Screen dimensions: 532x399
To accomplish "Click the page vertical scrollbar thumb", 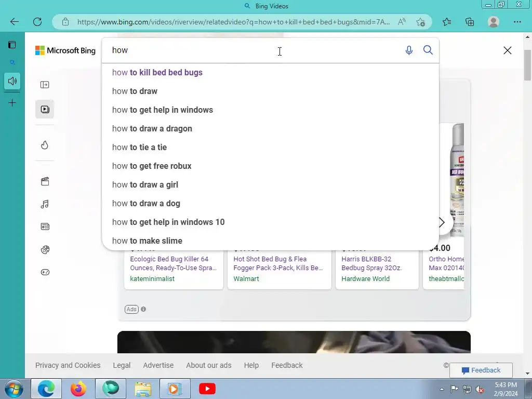I will pos(528,65).
